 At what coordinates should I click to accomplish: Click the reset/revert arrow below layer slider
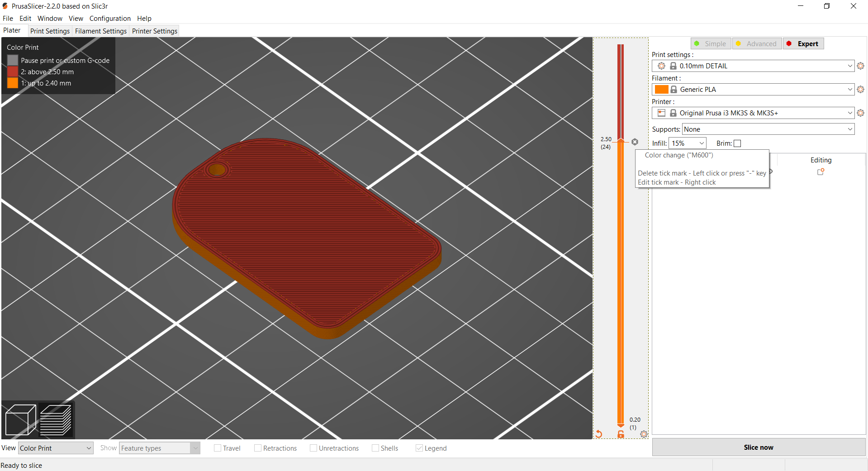coord(599,434)
